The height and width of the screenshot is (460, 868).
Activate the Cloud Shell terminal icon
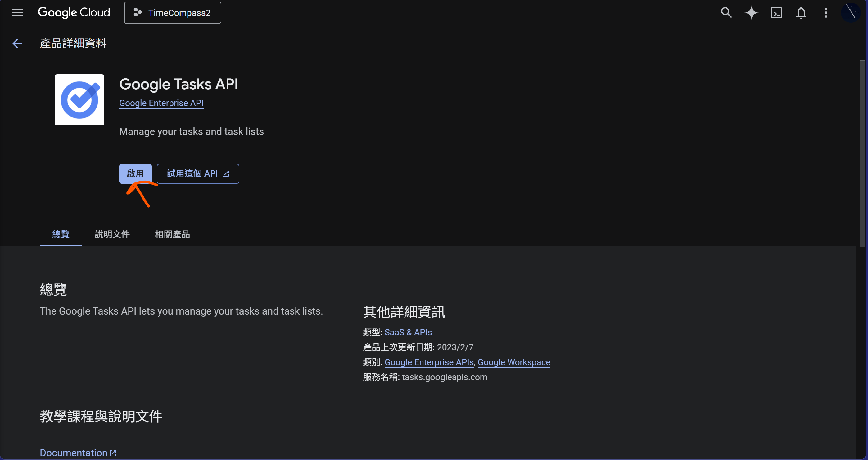tap(776, 13)
